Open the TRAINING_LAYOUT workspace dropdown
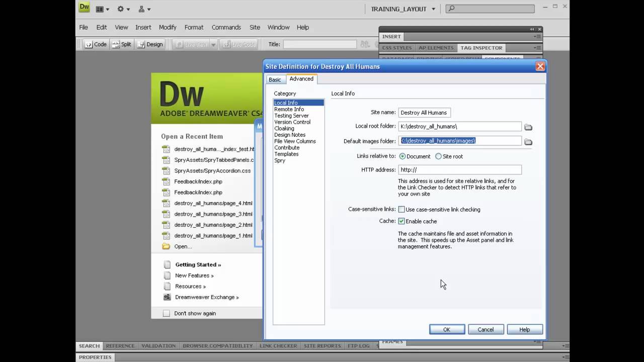 click(403, 9)
